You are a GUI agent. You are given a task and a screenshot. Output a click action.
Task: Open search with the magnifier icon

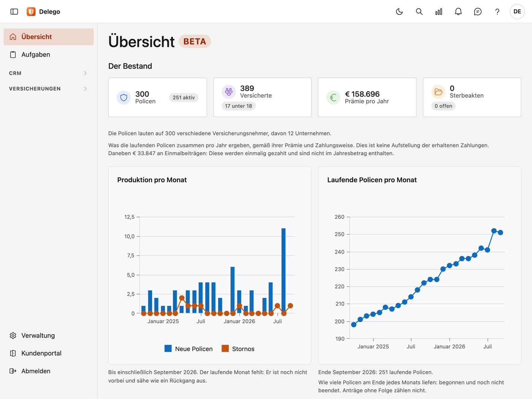419,11
